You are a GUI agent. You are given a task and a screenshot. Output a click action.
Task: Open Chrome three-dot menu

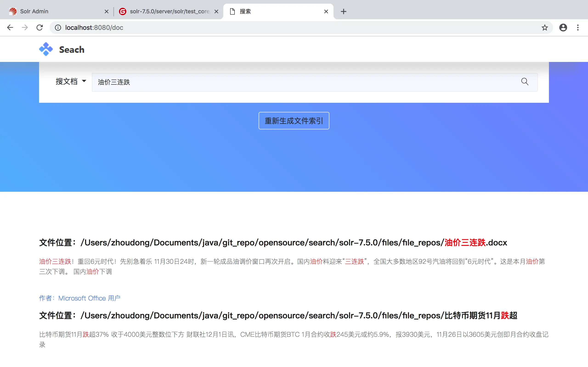pyautogui.click(x=578, y=28)
